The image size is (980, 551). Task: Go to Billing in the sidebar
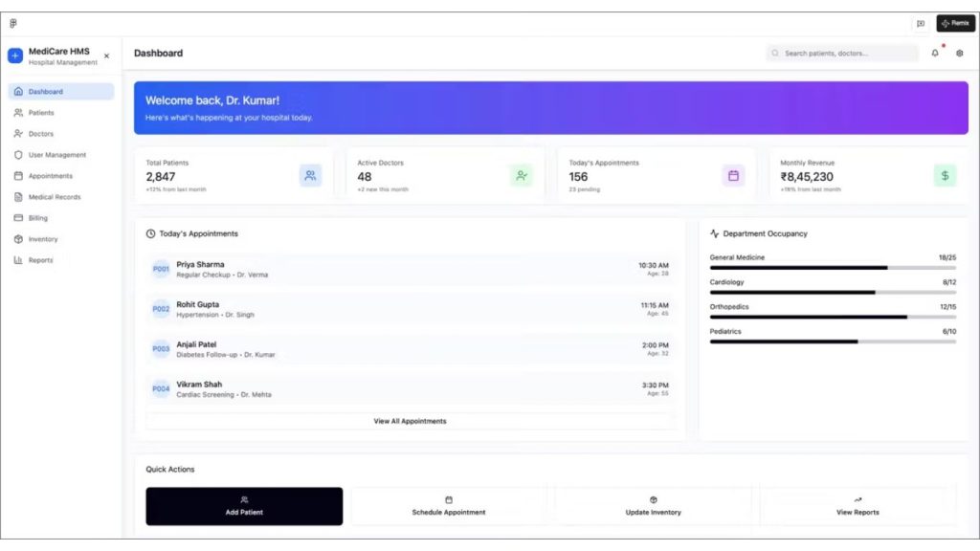coord(37,218)
